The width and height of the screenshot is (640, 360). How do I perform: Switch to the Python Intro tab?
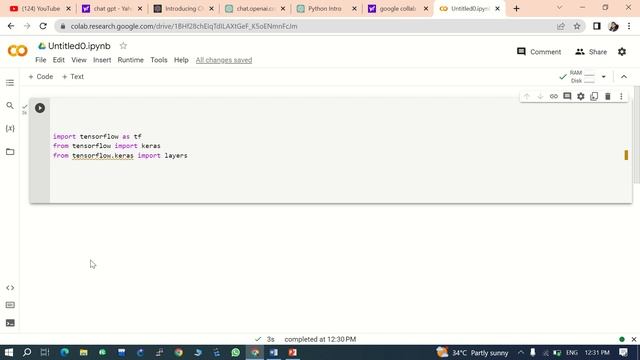pyautogui.click(x=325, y=9)
